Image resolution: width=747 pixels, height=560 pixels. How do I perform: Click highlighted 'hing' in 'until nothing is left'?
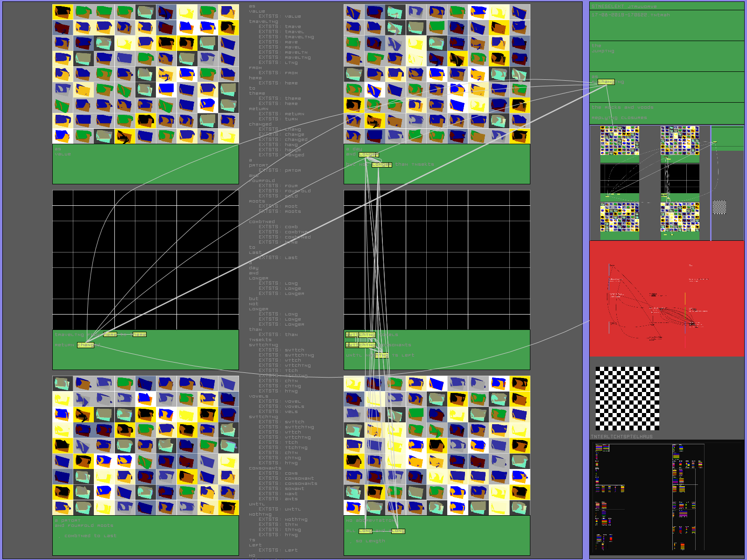(x=381, y=356)
